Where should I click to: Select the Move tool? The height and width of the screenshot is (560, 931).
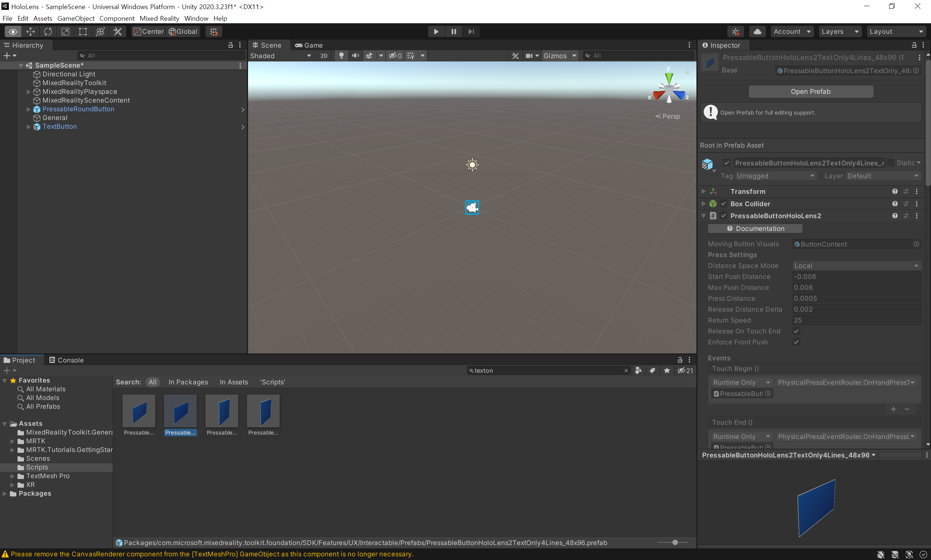click(x=30, y=32)
